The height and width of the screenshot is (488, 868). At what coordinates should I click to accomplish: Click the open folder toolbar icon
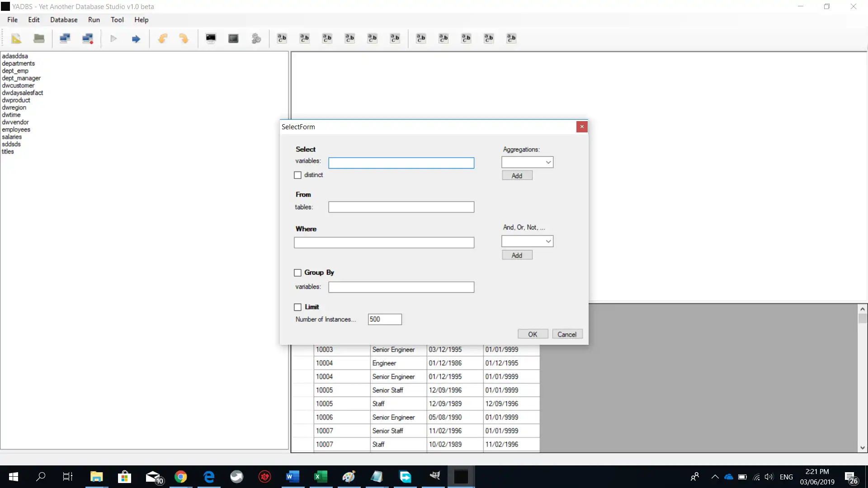coord(39,38)
